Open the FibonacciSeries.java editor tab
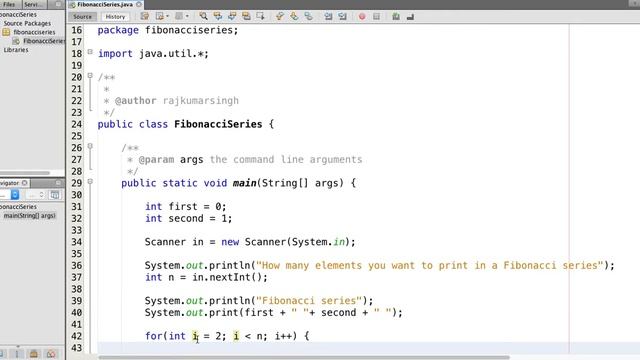 104,4
